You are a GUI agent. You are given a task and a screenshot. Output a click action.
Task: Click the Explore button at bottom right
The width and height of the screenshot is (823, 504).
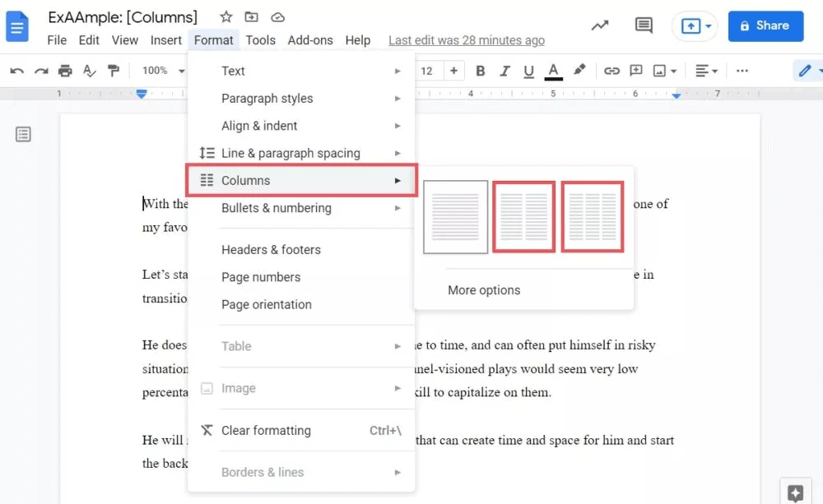[795, 493]
